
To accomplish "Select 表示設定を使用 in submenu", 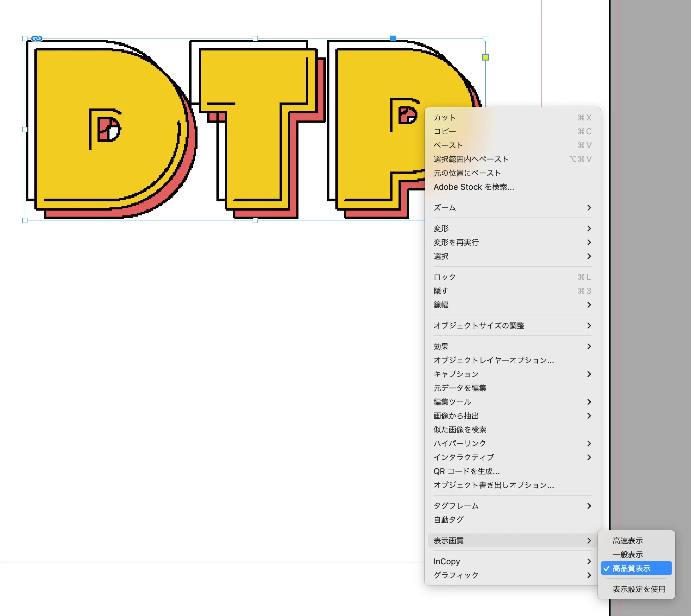I will [639, 589].
